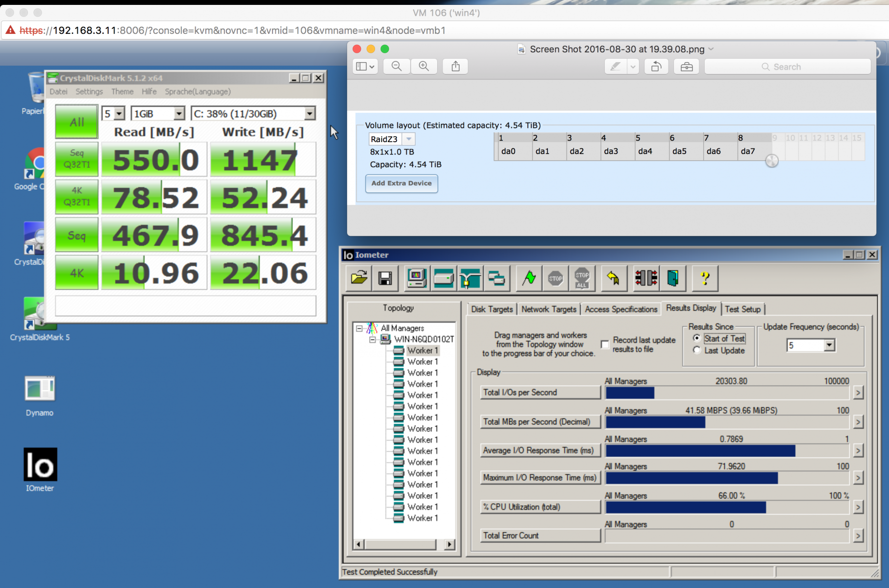Click the share icon in Preview toolbar
This screenshot has width=889, height=588.
[x=455, y=66]
